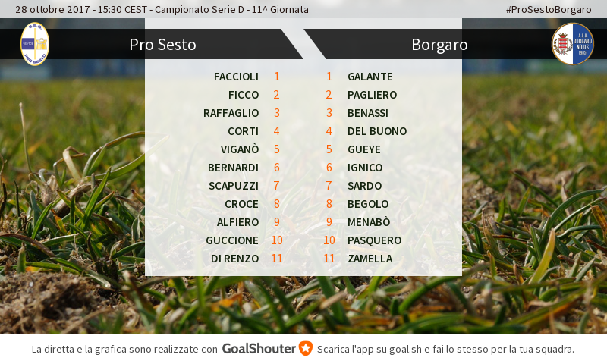Select Borgaro player ZAMELLA
The height and width of the screenshot is (364, 607).
(x=370, y=259)
